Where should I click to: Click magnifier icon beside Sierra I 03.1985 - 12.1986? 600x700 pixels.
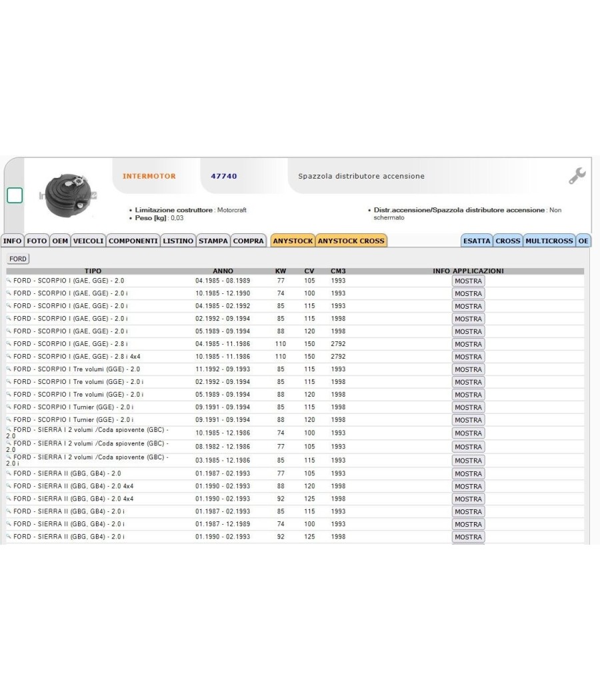pos(9,457)
